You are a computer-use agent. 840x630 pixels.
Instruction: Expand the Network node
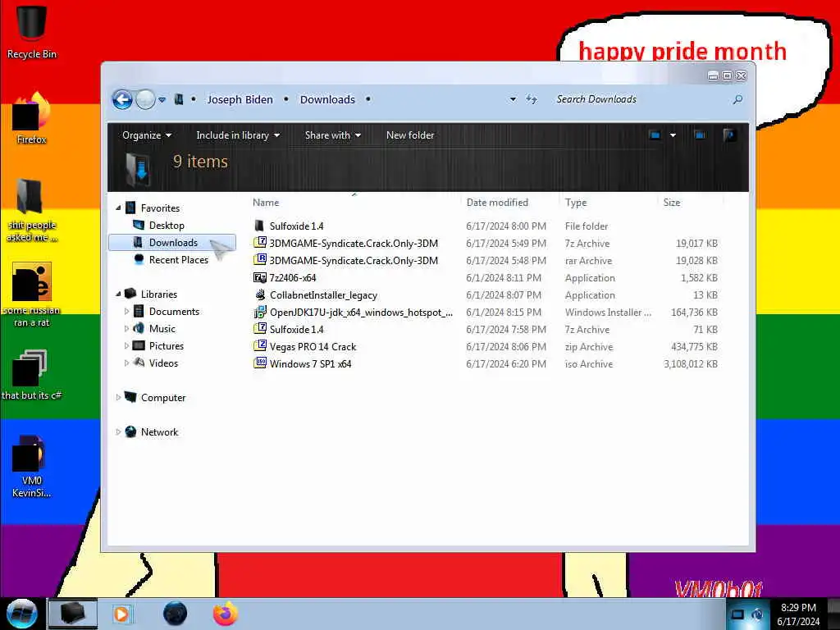pos(118,431)
